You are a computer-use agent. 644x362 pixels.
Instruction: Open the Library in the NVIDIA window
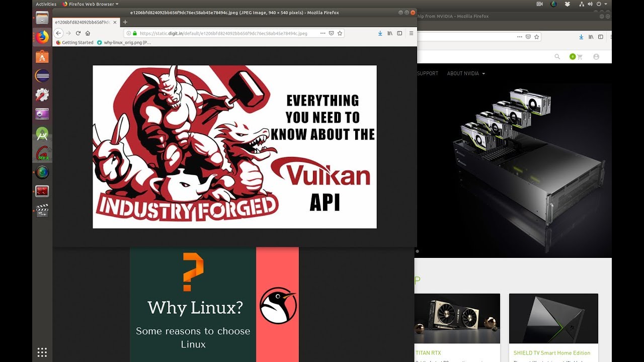591,37
